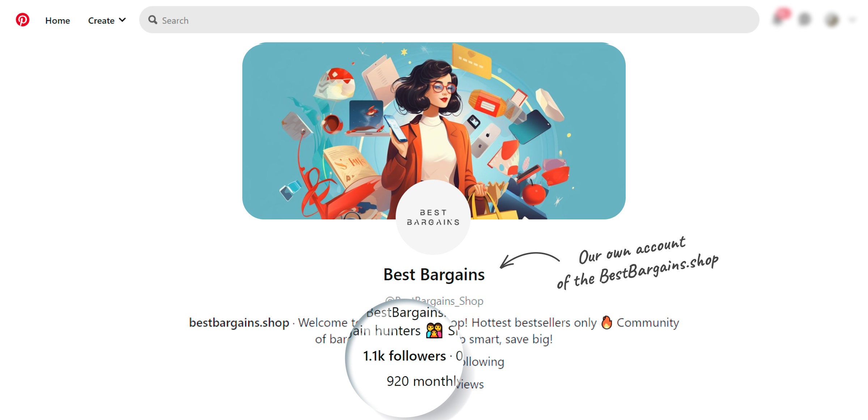Go to the Home tab

click(x=58, y=21)
